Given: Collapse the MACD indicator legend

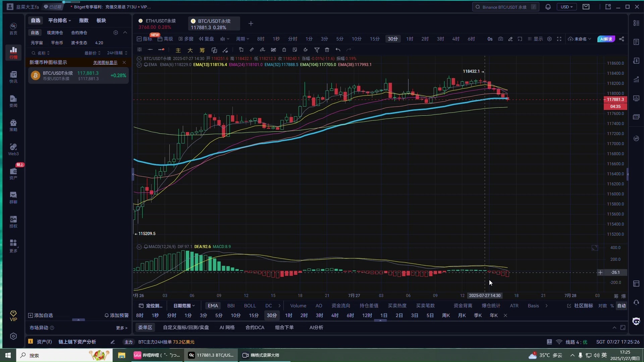Looking at the screenshot, I should (x=139, y=247).
